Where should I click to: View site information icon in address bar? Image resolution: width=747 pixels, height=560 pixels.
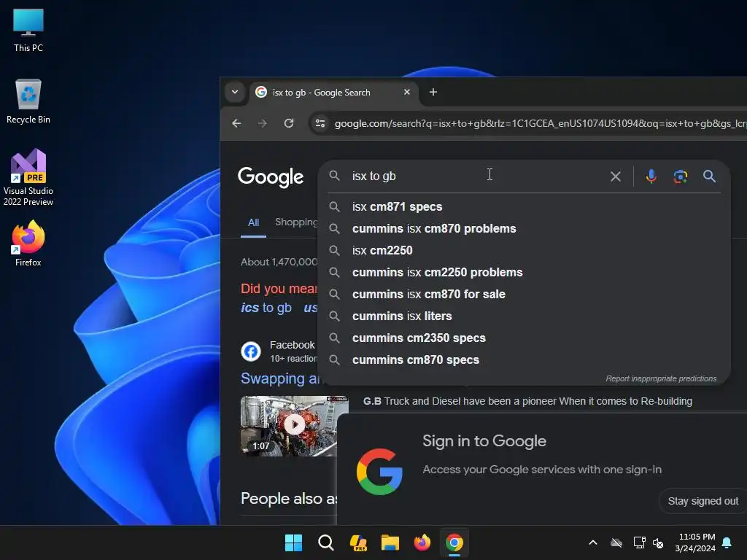[x=320, y=123]
